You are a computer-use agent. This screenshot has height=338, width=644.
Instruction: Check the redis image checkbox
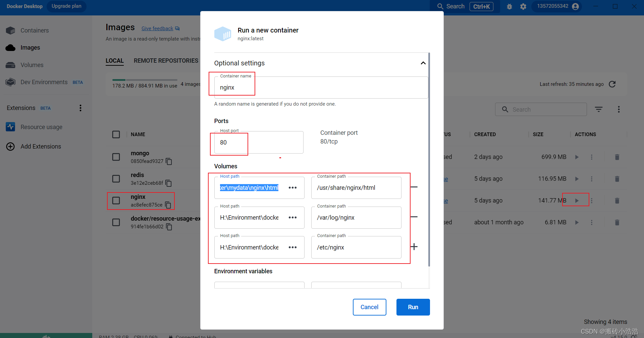pos(116,179)
